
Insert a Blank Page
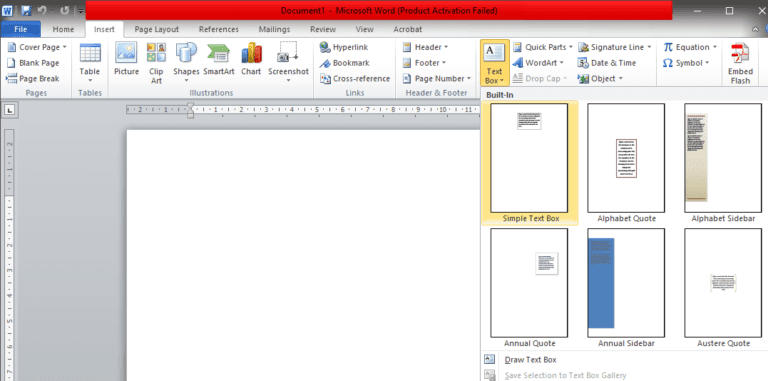click(x=33, y=63)
